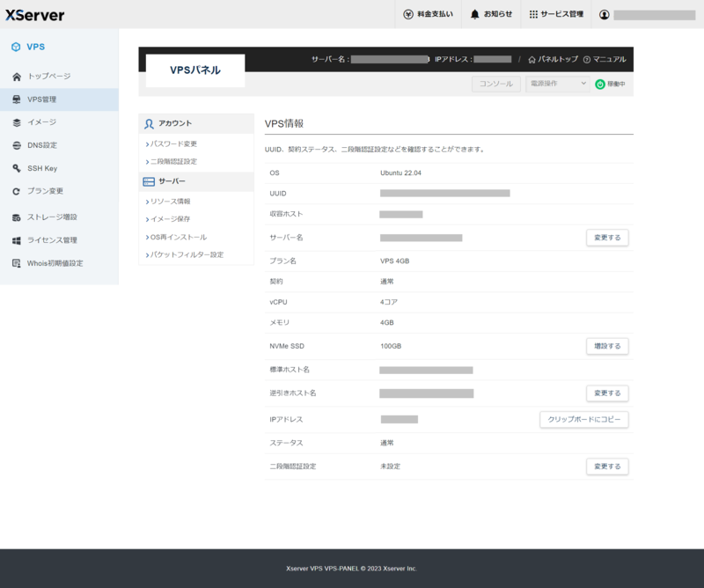Screen dimensions: 704x588
Task: Click 変更する button for 二段階認証設定
Action: (607, 467)
